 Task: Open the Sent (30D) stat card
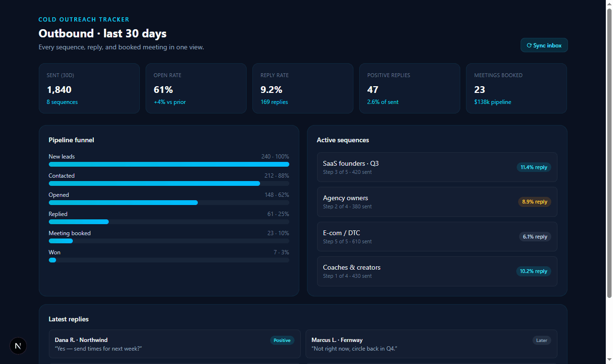89,89
